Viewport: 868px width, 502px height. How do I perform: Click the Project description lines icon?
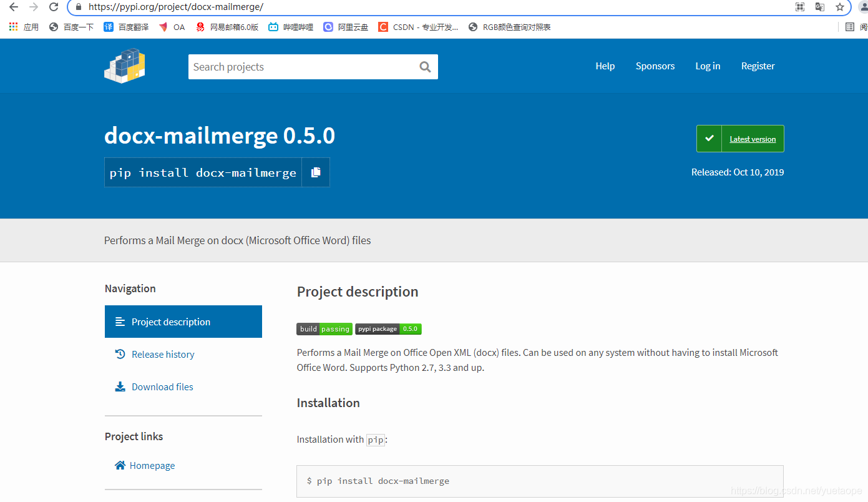[x=120, y=322]
